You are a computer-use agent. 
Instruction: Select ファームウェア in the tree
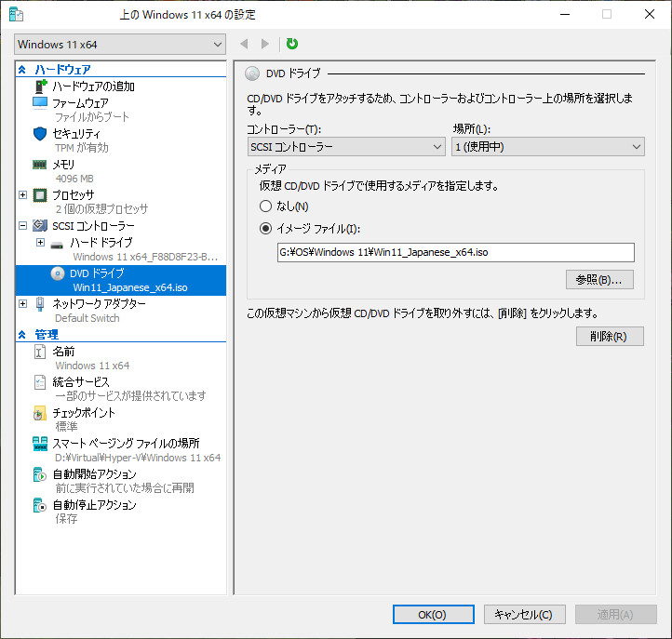[x=80, y=103]
